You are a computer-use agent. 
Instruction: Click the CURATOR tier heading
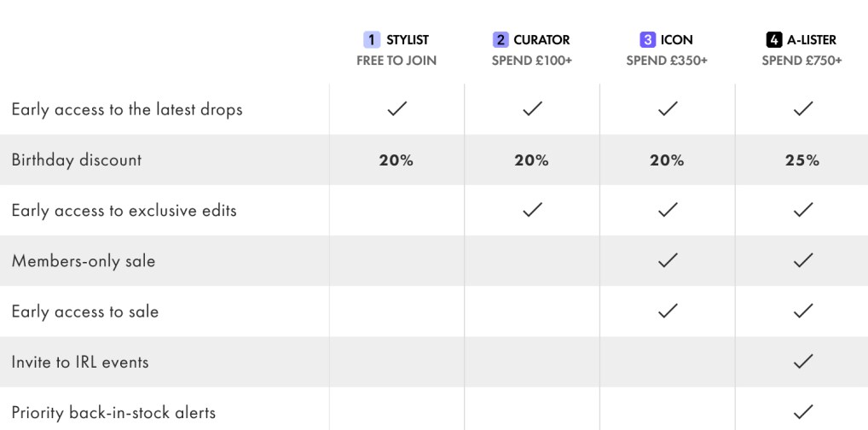coord(541,40)
